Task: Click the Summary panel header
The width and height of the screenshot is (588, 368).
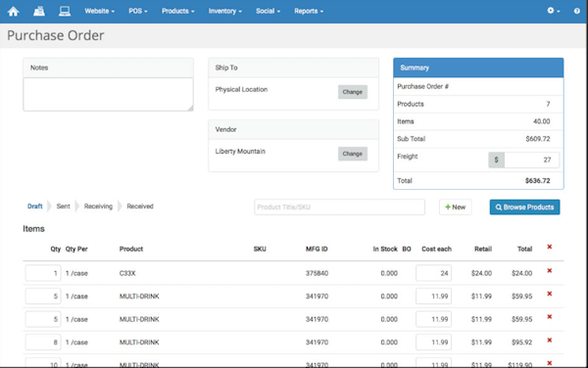Action: point(478,68)
